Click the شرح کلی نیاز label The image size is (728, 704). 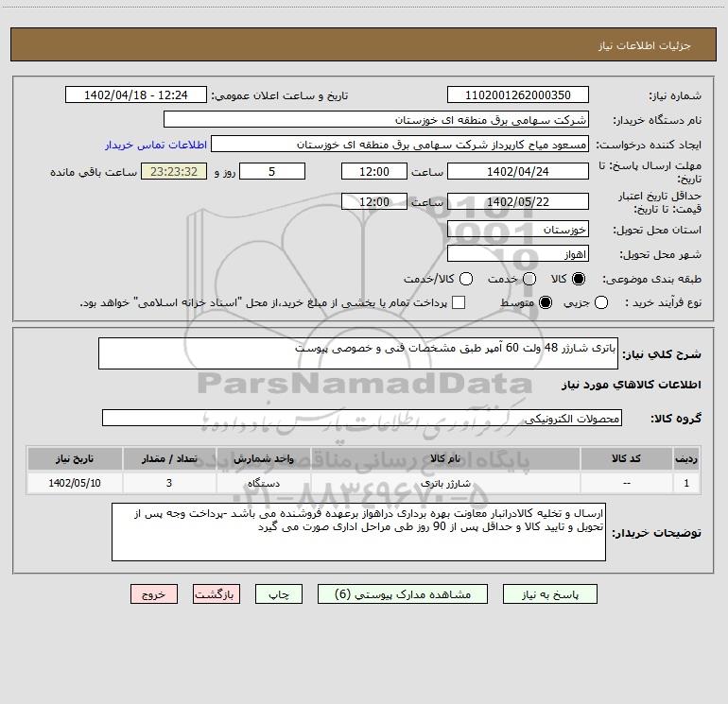coord(662,354)
